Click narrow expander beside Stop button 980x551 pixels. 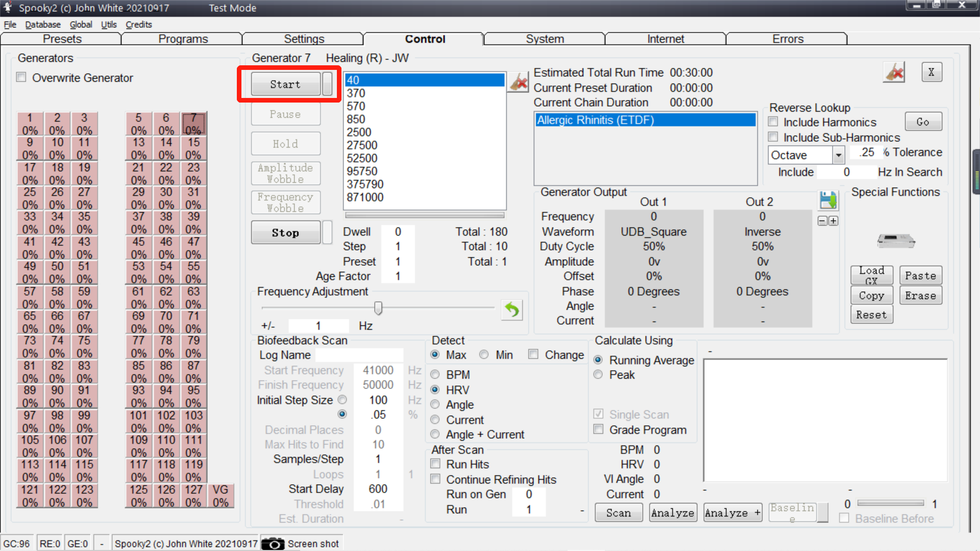pyautogui.click(x=327, y=233)
